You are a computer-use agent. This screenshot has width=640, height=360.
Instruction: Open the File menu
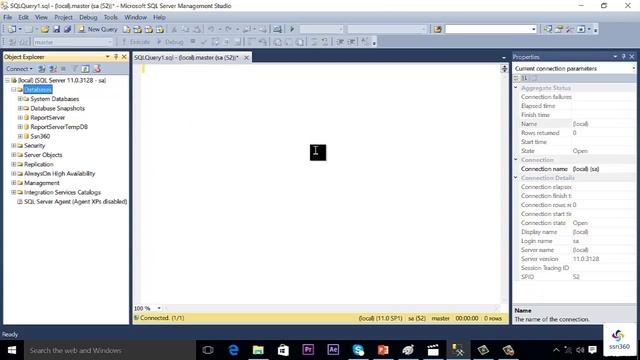tap(8, 17)
